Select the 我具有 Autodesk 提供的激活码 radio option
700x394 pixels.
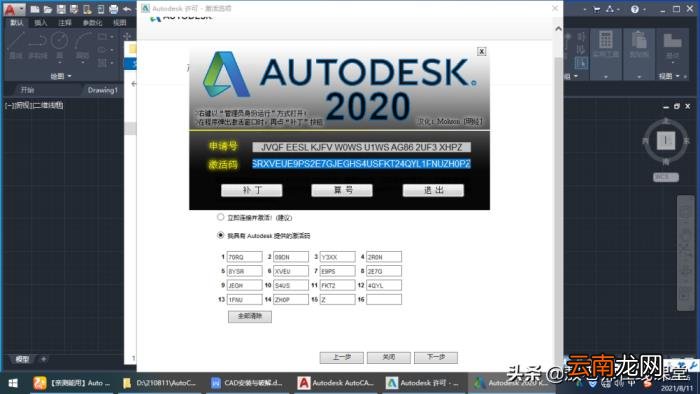(x=220, y=235)
